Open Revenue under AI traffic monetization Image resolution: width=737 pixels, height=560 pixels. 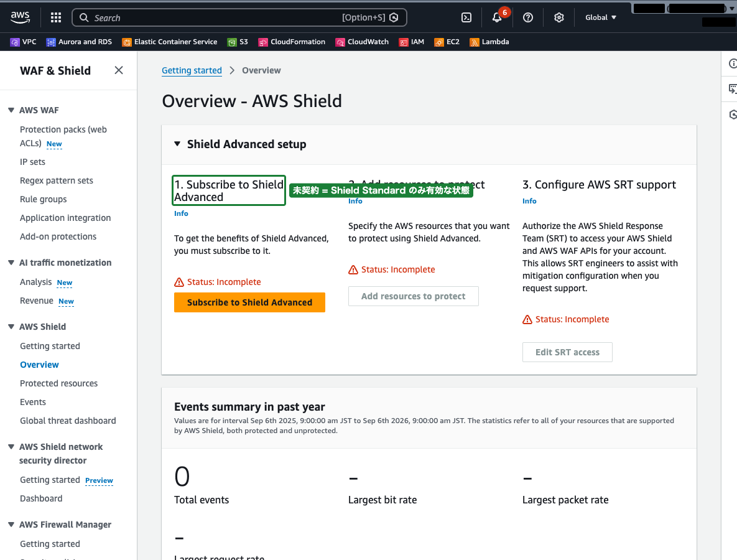point(37,301)
